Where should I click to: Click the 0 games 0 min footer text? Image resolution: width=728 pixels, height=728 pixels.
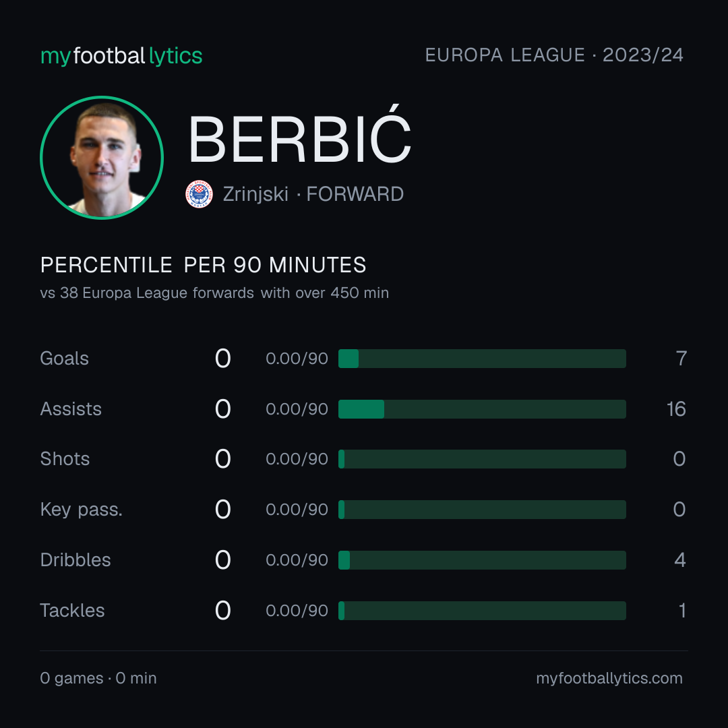[x=98, y=678]
